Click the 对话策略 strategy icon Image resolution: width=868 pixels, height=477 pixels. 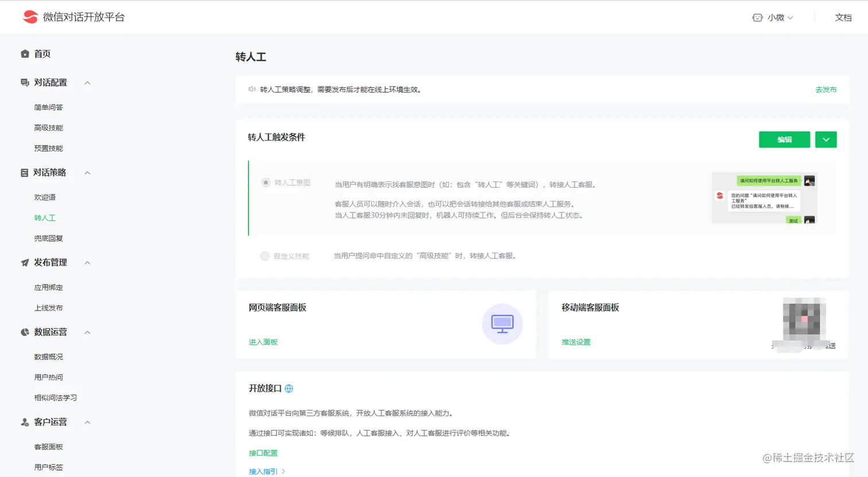pyautogui.click(x=25, y=172)
